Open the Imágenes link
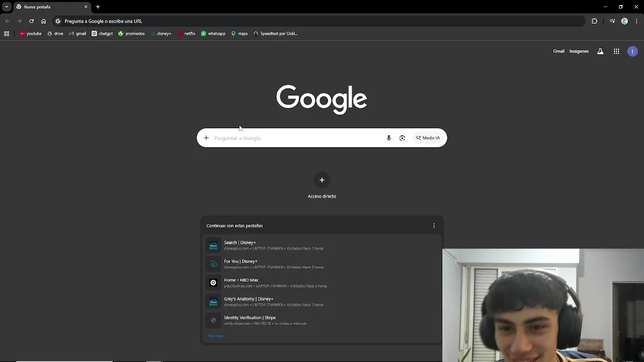This screenshot has height=362, width=644. [579, 51]
